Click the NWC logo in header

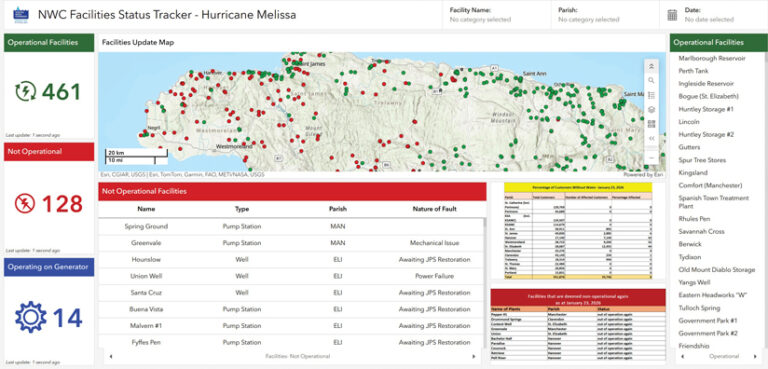tap(20, 15)
